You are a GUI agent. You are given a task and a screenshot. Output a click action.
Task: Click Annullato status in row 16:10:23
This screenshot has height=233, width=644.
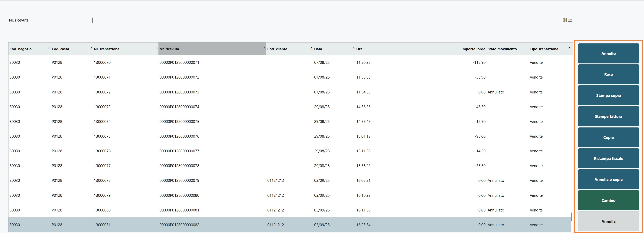(x=496, y=195)
